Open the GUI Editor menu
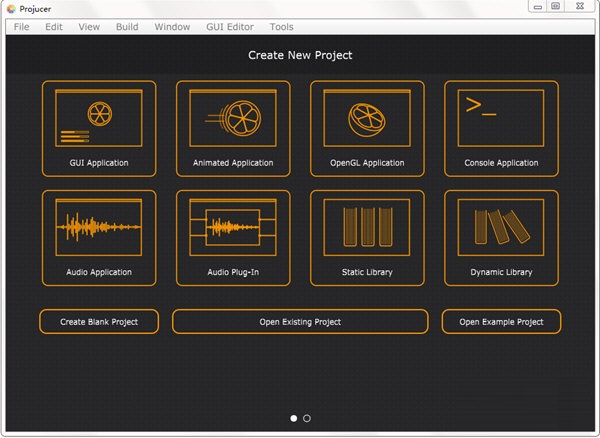600x438 pixels. (x=230, y=27)
